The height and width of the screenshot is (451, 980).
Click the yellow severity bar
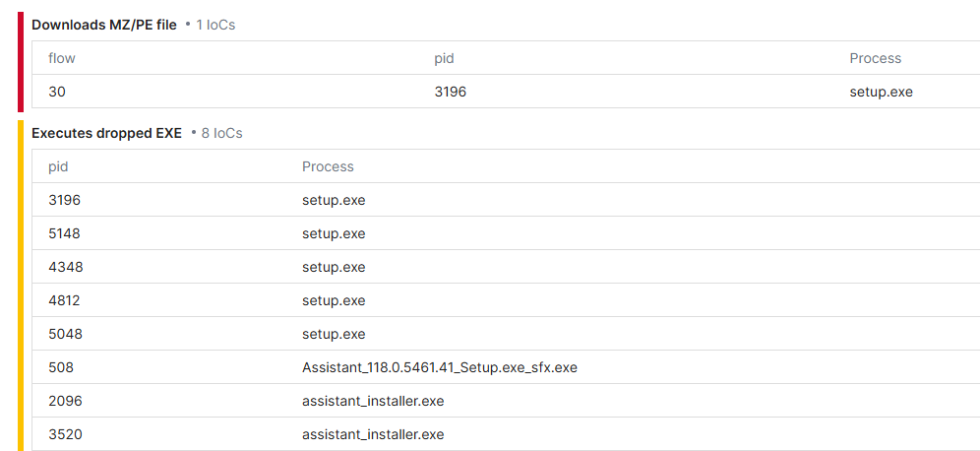point(20,286)
